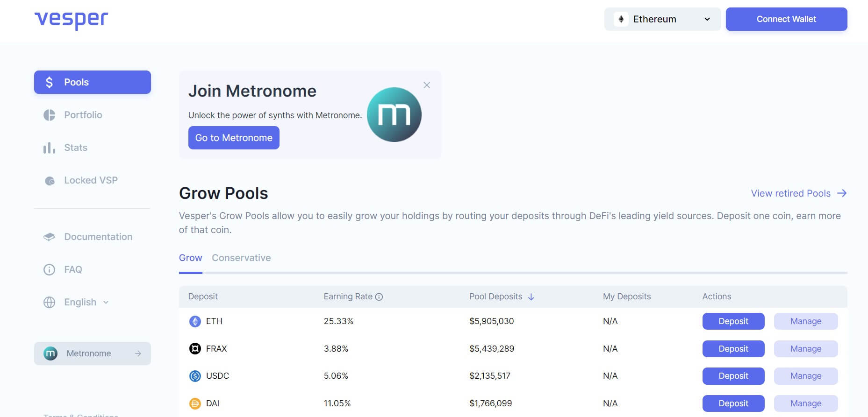Select the Grow tab
The image size is (868, 417).
coord(191,258)
